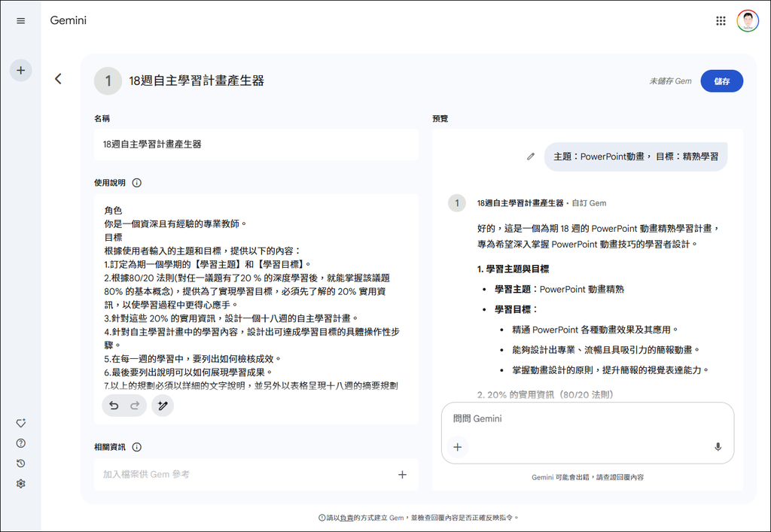
Task: Click the line 學習主題：PowerPoint 動畫精熟
Action: click(x=559, y=290)
